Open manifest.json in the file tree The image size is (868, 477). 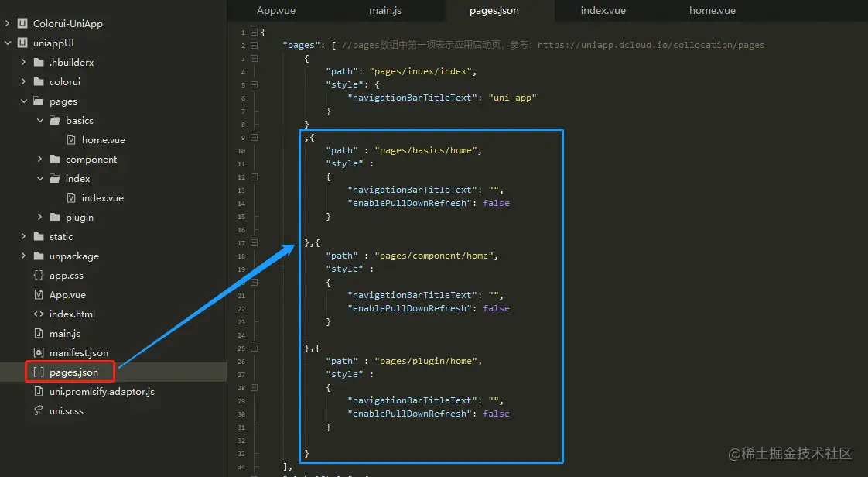coord(79,353)
